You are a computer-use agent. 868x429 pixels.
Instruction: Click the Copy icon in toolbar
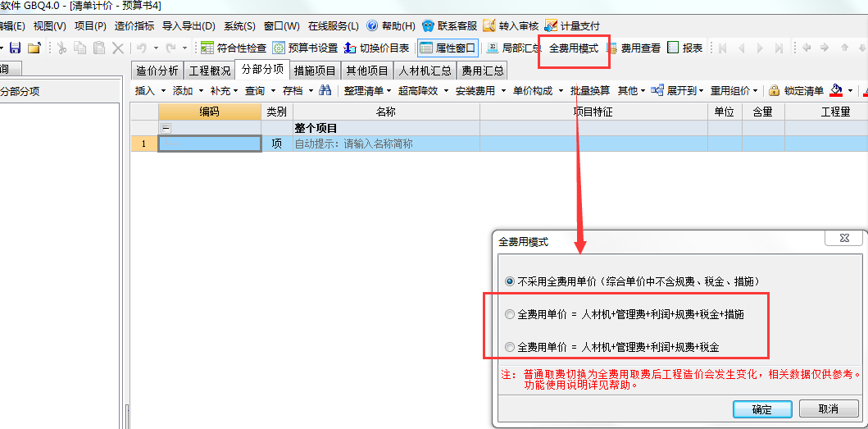[x=80, y=48]
